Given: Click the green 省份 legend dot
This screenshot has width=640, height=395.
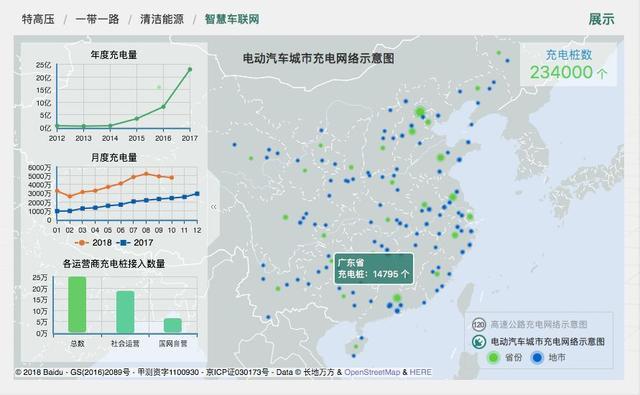Looking at the screenshot, I should pos(493,358).
